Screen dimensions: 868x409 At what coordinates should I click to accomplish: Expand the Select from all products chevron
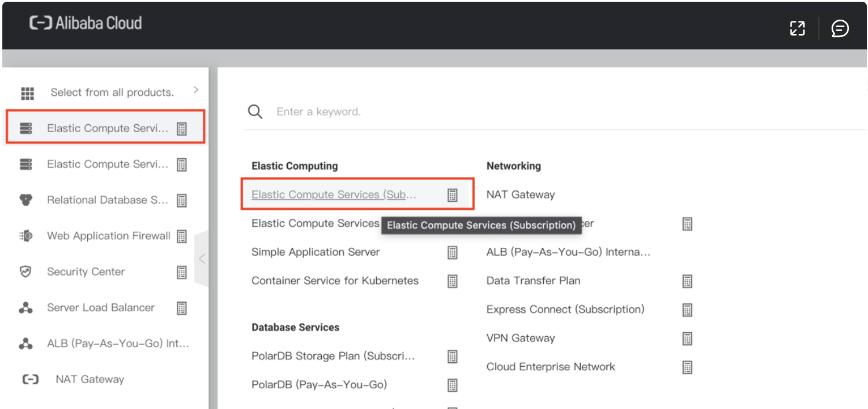point(195,91)
